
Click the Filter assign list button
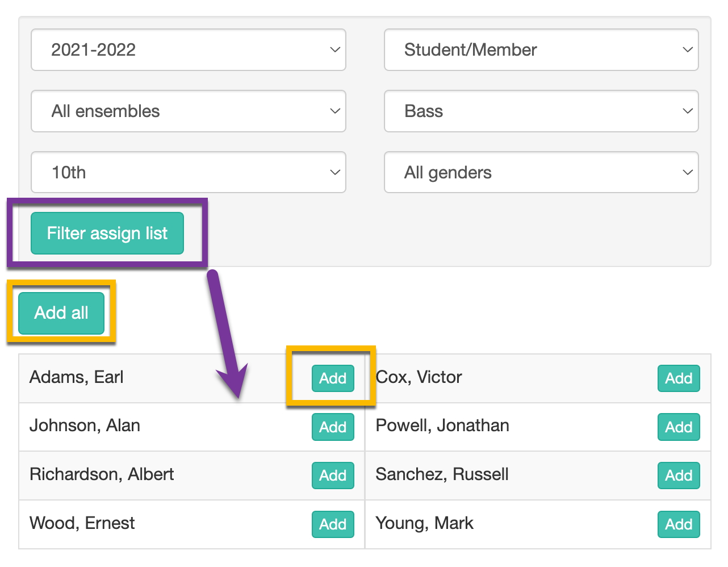point(107,234)
